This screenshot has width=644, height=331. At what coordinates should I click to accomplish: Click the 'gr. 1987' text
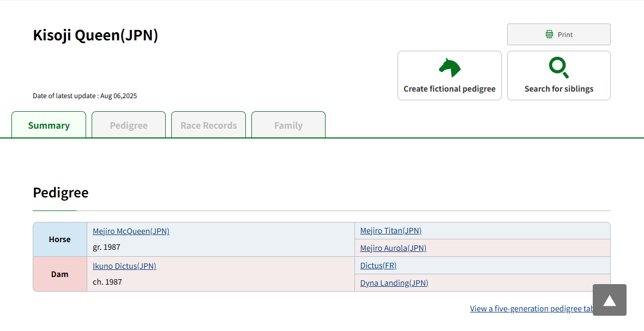pyautogui.click(x=106, y=247)
